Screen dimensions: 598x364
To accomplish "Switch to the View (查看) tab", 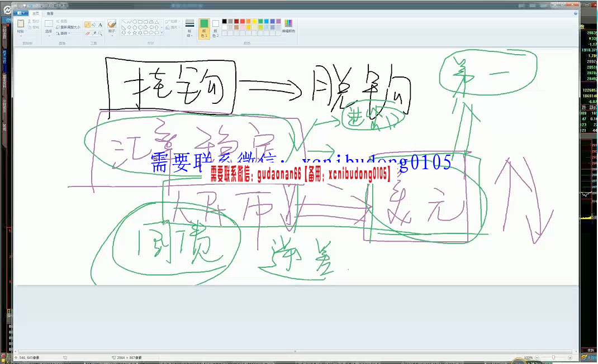I will (x=50, y=13).
